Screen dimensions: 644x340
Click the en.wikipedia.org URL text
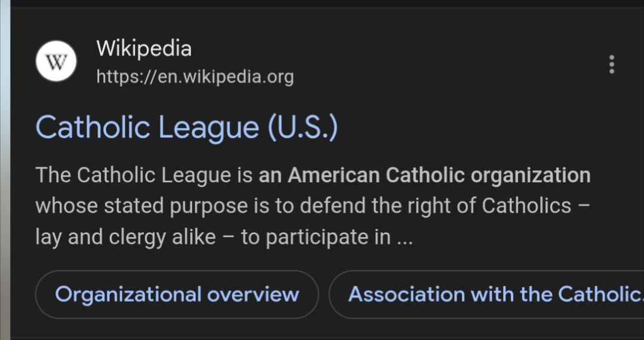[195, 76]
